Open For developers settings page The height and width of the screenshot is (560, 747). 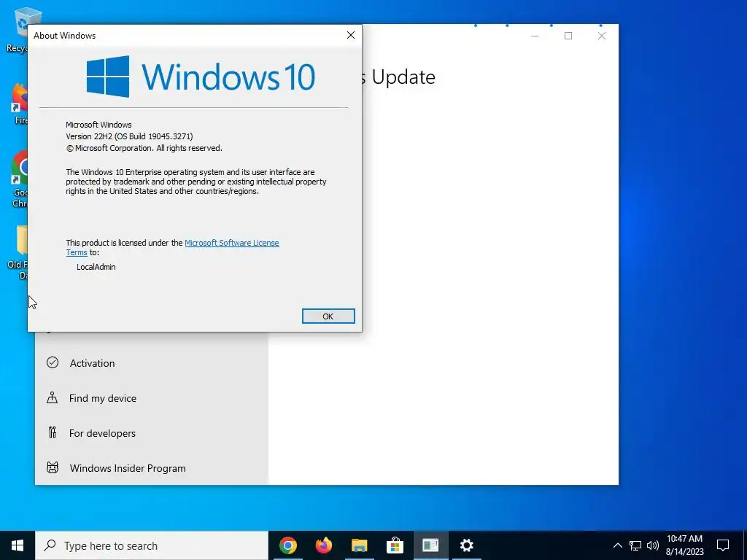pos(152,433)
